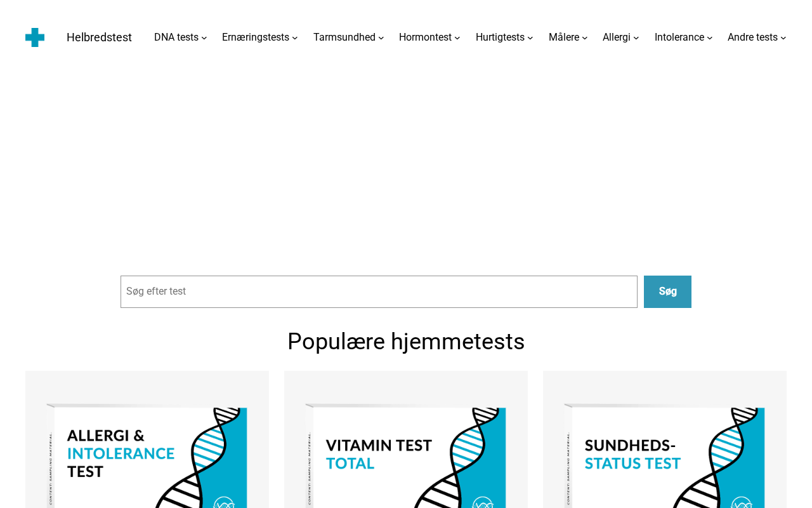The width and height of the screenshot is (812, 508).
Task: Open the Helbredstest home link
Action: point(99,37)
